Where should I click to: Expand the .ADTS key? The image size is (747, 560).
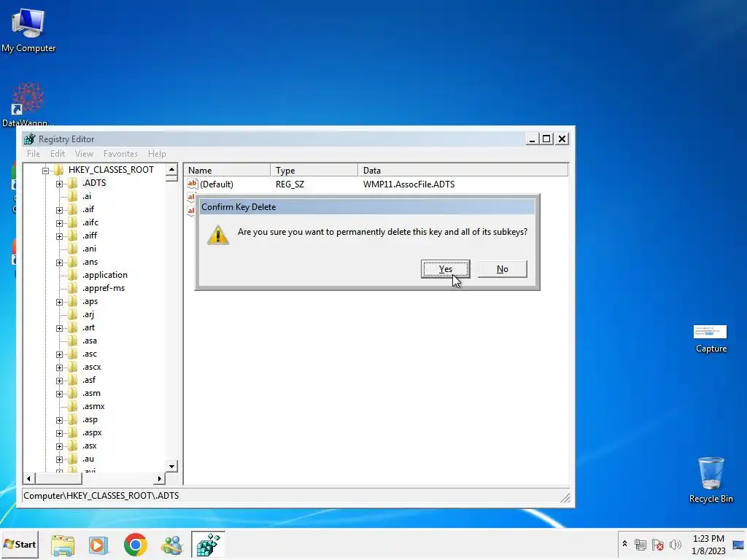pyautogui.click(x=59, y=184)
